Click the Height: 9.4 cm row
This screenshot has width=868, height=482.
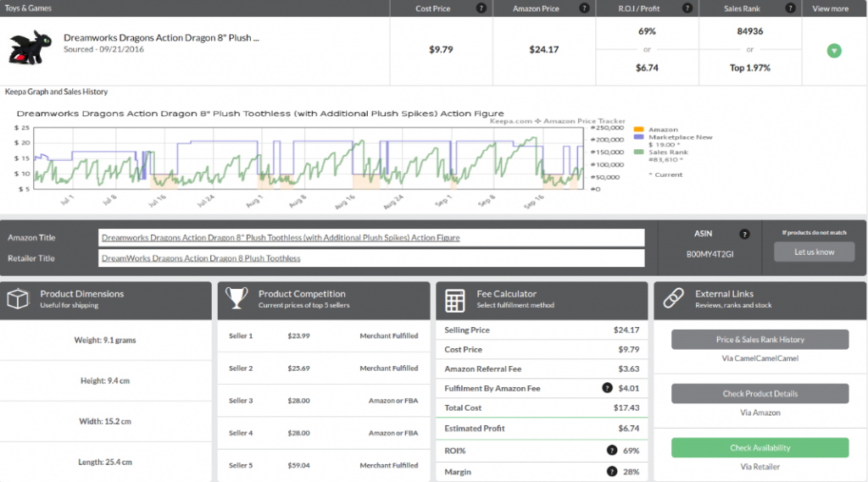(105, 380)
